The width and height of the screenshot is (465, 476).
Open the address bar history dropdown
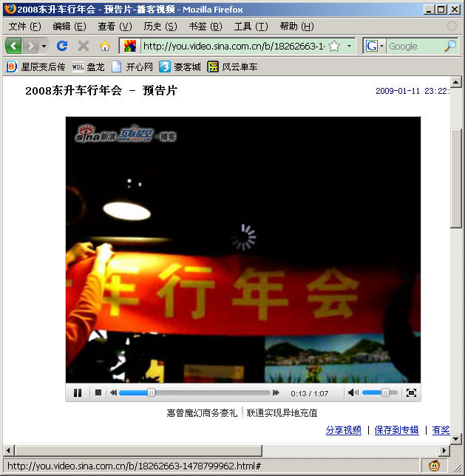coord(349,46)
